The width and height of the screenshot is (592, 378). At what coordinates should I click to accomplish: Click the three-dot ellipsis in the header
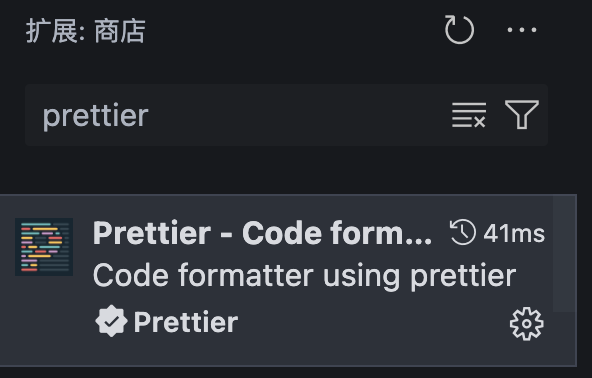point(522,30)
